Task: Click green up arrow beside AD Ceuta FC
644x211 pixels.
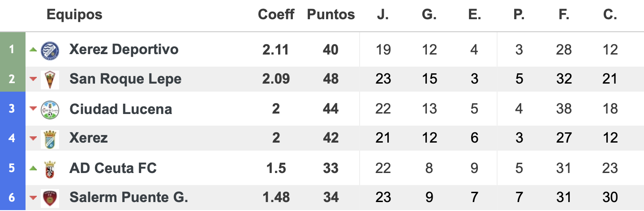Action: click(x=33, y=168)
